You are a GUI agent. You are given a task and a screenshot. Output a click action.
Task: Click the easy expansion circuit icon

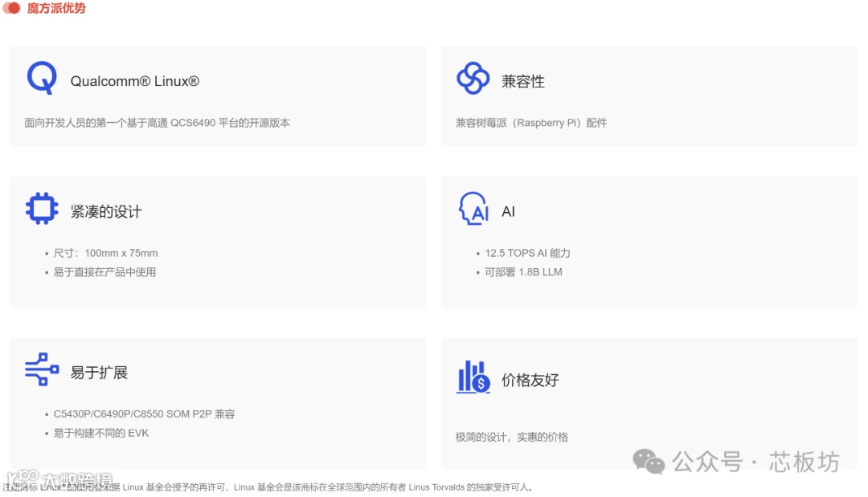(42, 369)
